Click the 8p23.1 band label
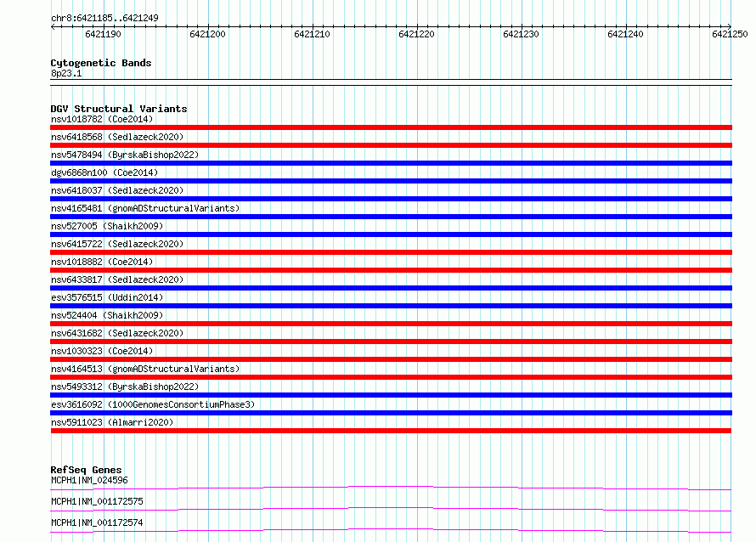 tap(66, 73)
